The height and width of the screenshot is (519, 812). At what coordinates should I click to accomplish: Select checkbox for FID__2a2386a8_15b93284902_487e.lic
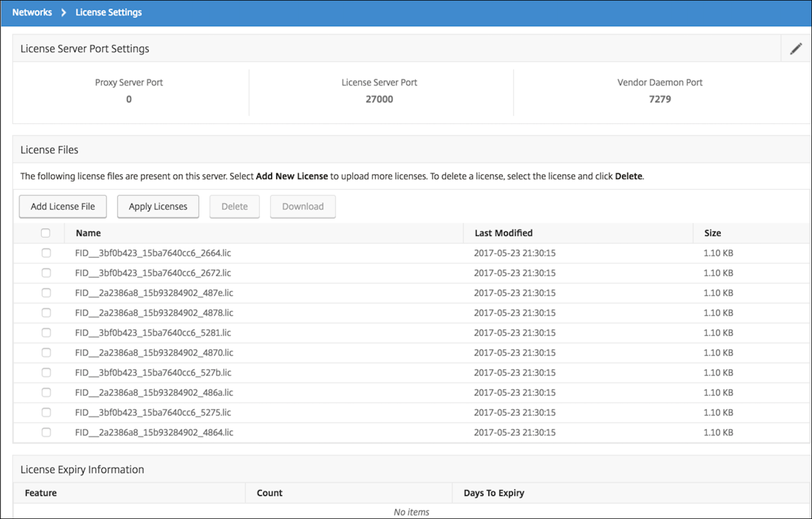tap(46, 292)
